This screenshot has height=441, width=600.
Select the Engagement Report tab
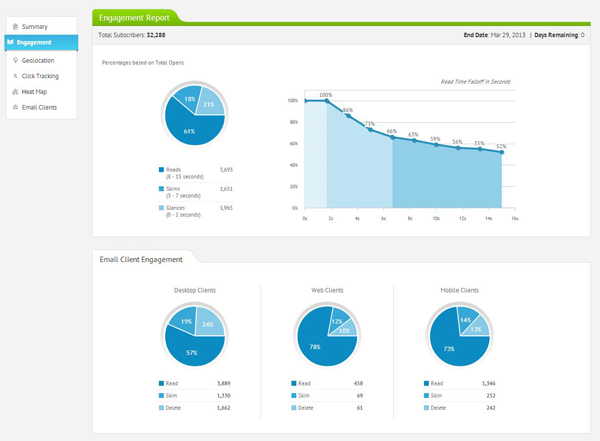tap(134, 18)
